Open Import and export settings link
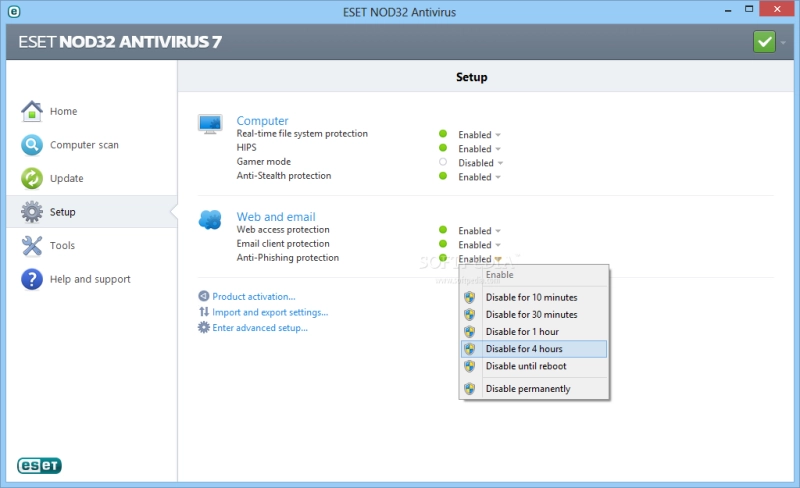 [x=270, y=312]
